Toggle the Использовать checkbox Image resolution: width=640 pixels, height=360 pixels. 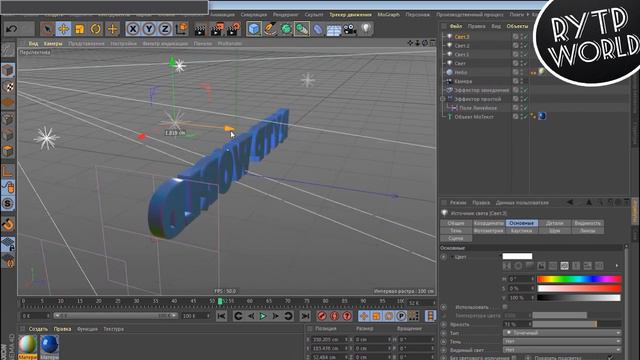505,307
